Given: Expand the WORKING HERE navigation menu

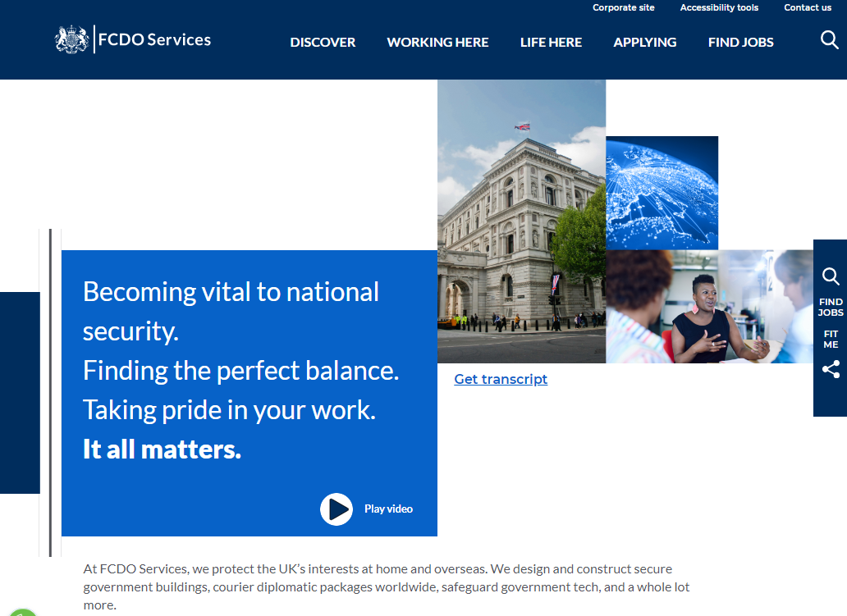Looking at the screenshot, I should (x=437, y=42).
